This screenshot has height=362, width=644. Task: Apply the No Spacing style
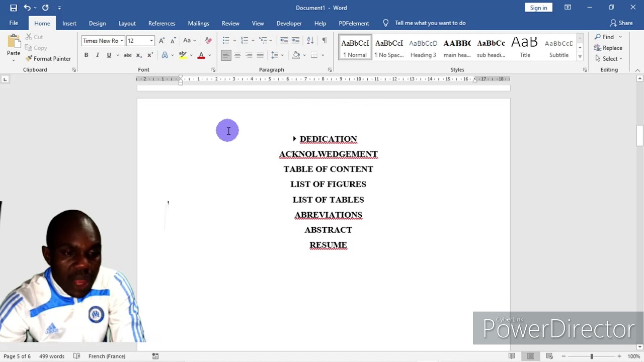(389, 47)
